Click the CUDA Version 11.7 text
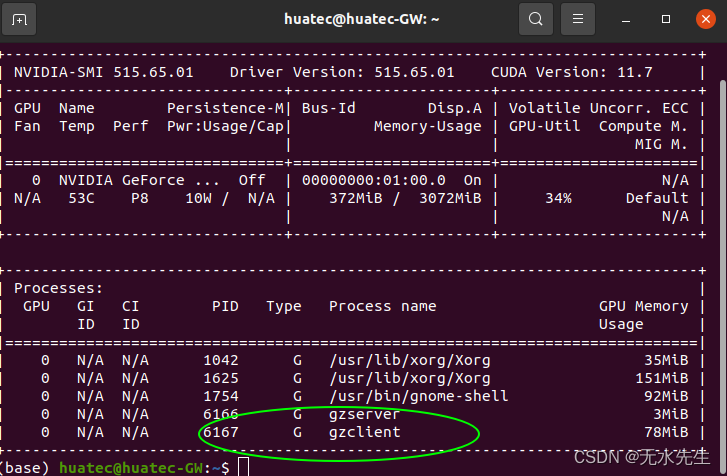This screenshot has width=727, height=476. point(571,72)
